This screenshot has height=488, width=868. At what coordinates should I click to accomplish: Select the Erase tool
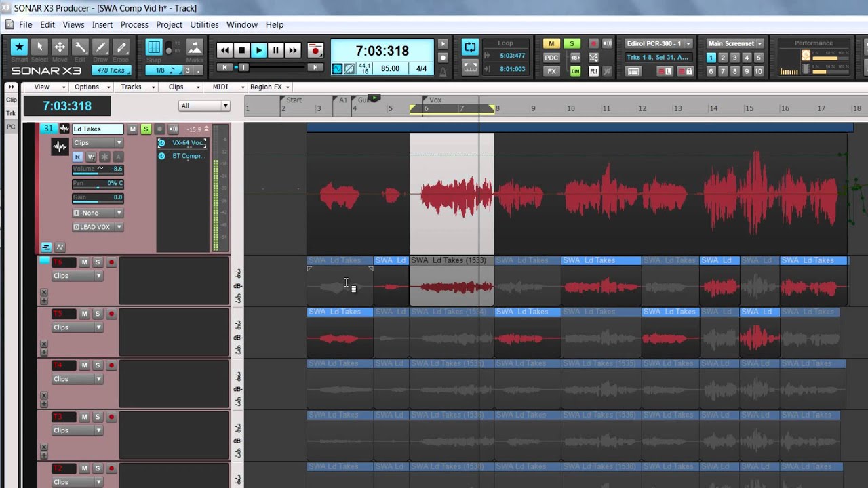(x=121, y=47)
